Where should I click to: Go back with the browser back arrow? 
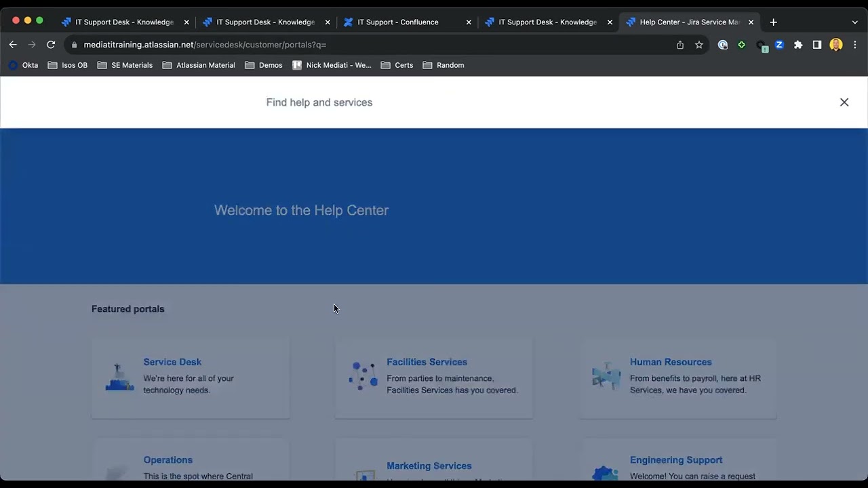coord(13,45)
